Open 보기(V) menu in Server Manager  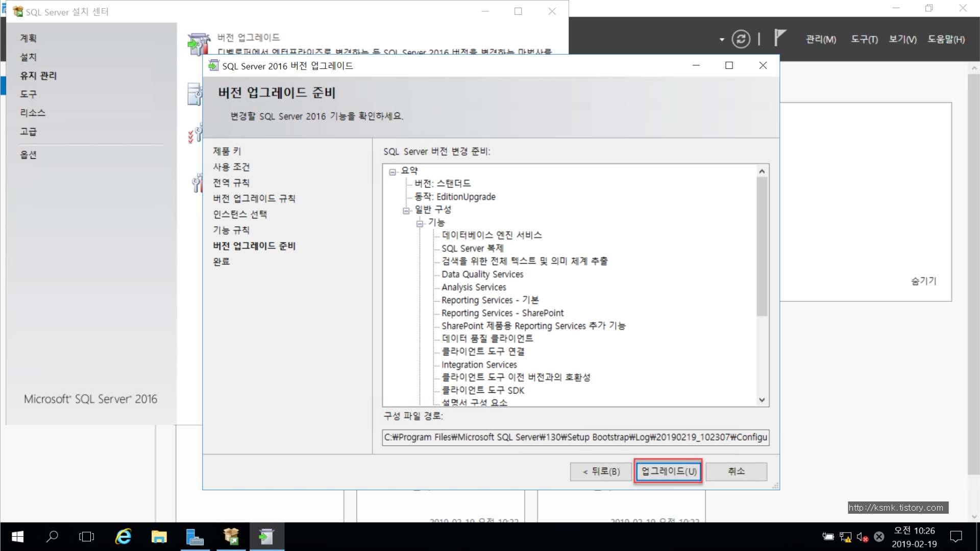[902, 39]
